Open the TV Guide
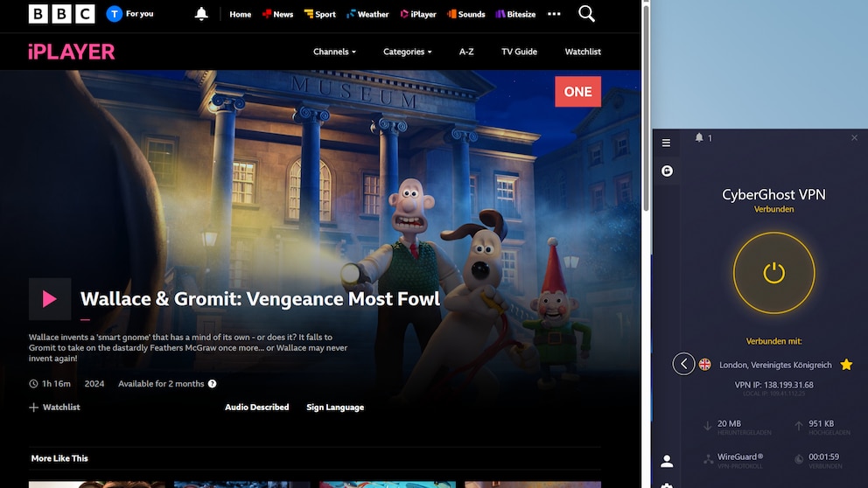The image size is (868, 488). tap(519, 52)
